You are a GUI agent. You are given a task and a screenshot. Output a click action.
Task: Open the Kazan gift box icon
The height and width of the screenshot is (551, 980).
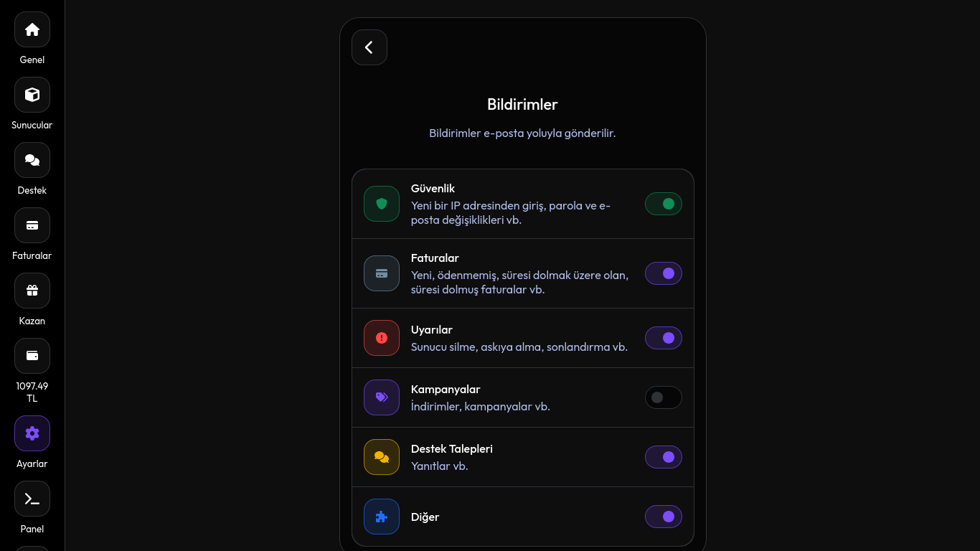pos(32,291)
